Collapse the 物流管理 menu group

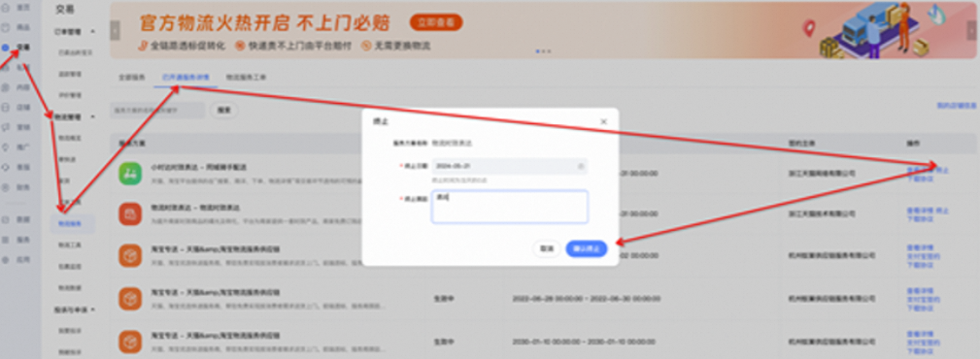point(93,116)
